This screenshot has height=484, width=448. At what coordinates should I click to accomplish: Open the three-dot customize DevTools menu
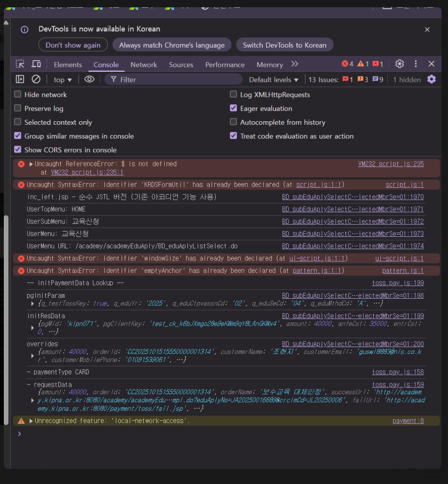tap(416, 64)
